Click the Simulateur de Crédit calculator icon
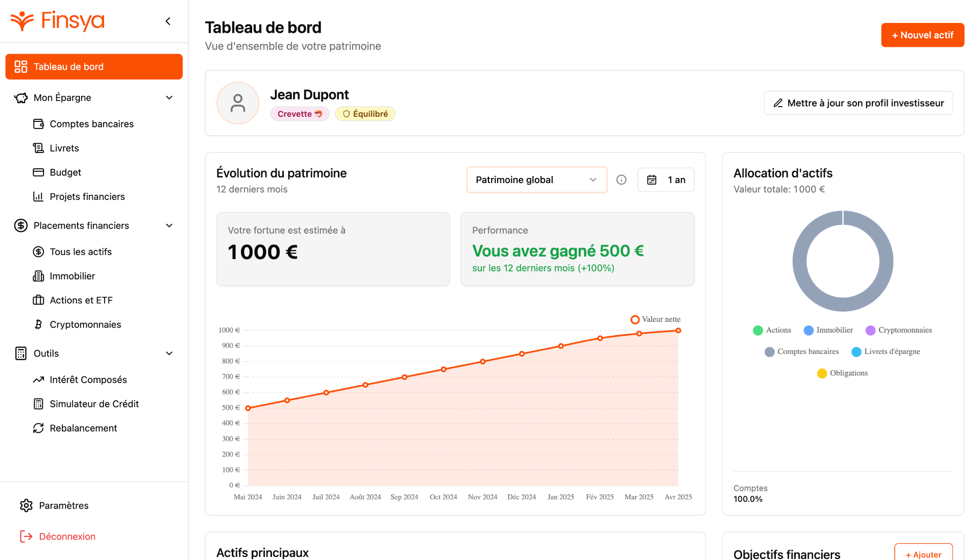Viewport: 980px width, 560px height. [x=38, y=404]
